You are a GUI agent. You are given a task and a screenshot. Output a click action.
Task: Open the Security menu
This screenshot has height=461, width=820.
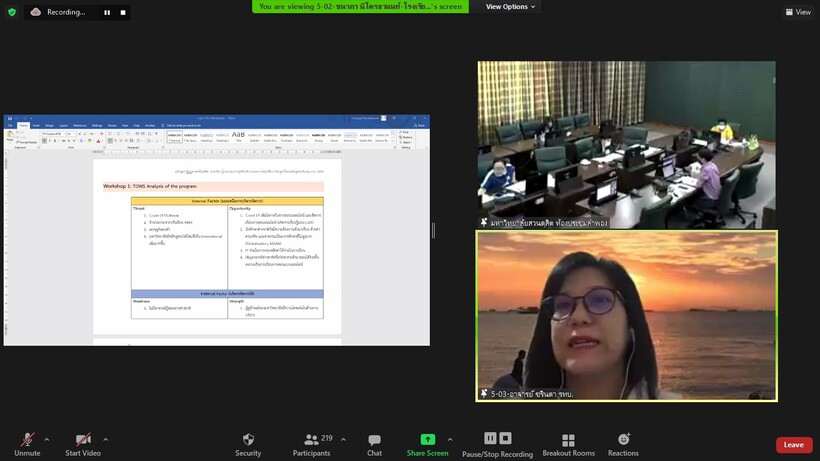pos(248,444)
